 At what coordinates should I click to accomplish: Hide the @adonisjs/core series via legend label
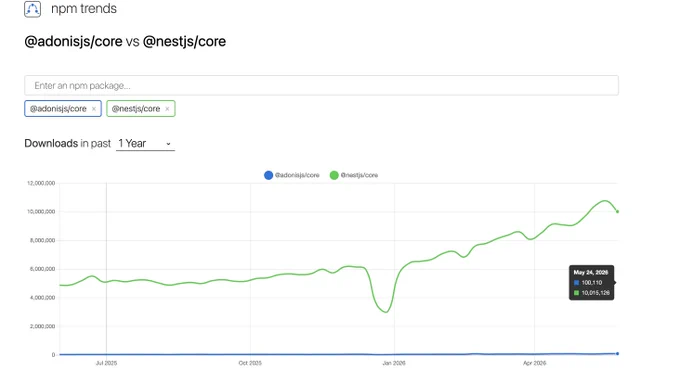pyautogui.click(x=297, y=175)
